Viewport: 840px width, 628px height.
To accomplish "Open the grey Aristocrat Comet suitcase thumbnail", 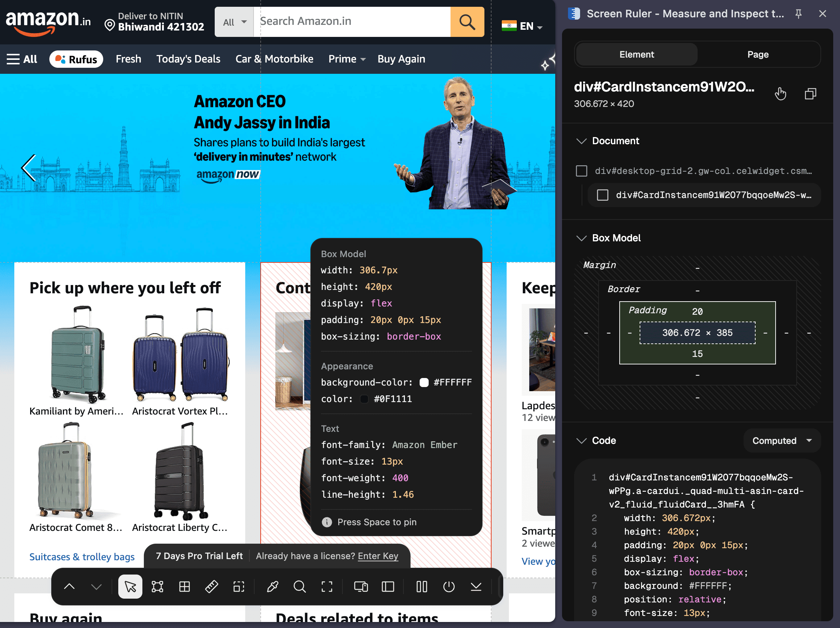I will tap(65, 470).
